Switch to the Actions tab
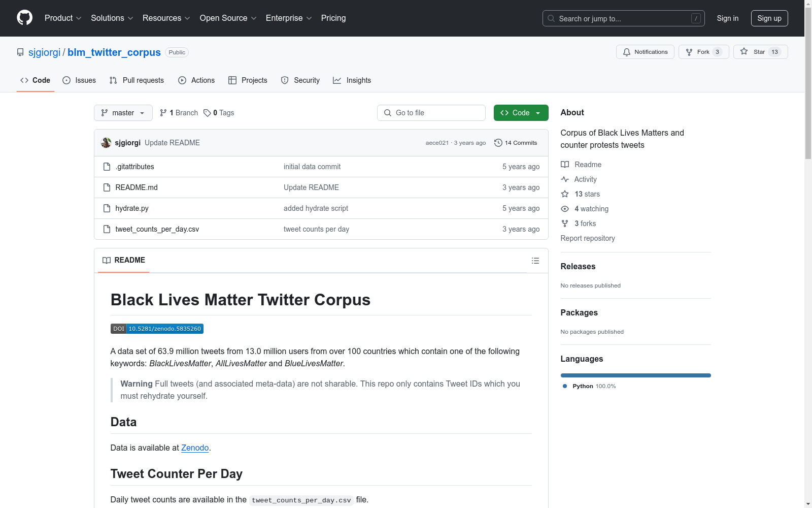 [x=196, y=80]
